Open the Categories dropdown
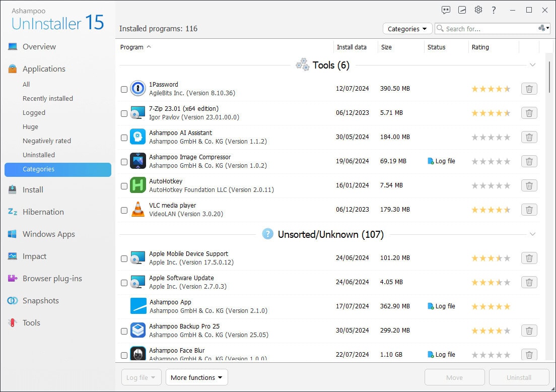This screenshot has height=392, width=556. click(x=407, y=29)
